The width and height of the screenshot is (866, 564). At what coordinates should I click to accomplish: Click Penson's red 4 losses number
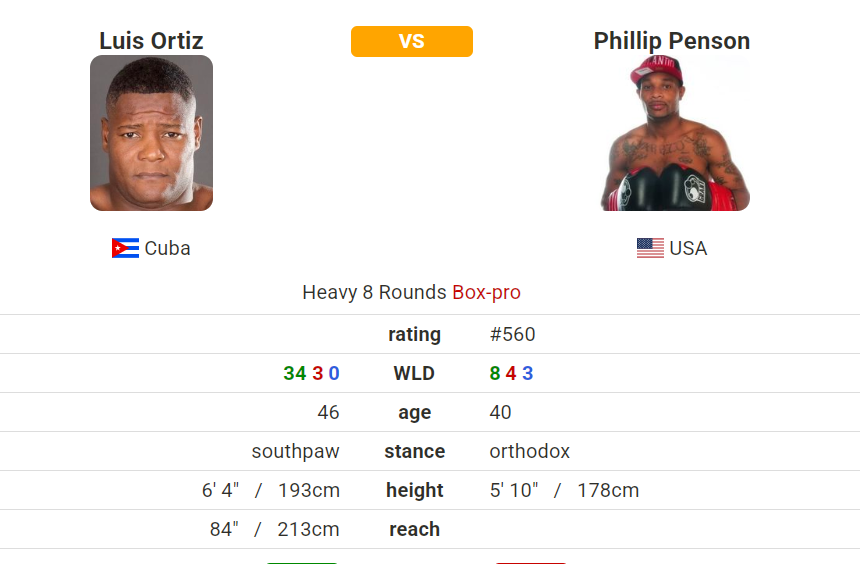point(511,373)
